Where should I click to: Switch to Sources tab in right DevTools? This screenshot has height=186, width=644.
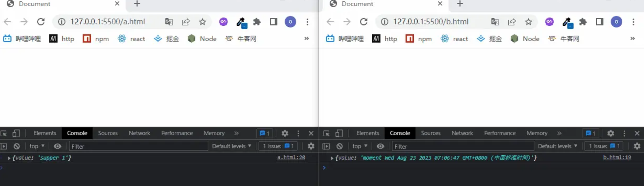coord(430,133)
